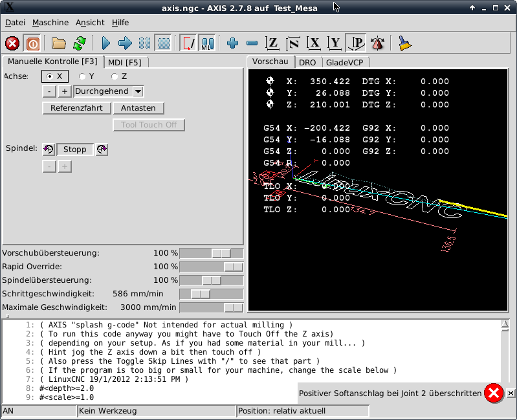Clear live plot with brush icon

(x=404, y=43)
